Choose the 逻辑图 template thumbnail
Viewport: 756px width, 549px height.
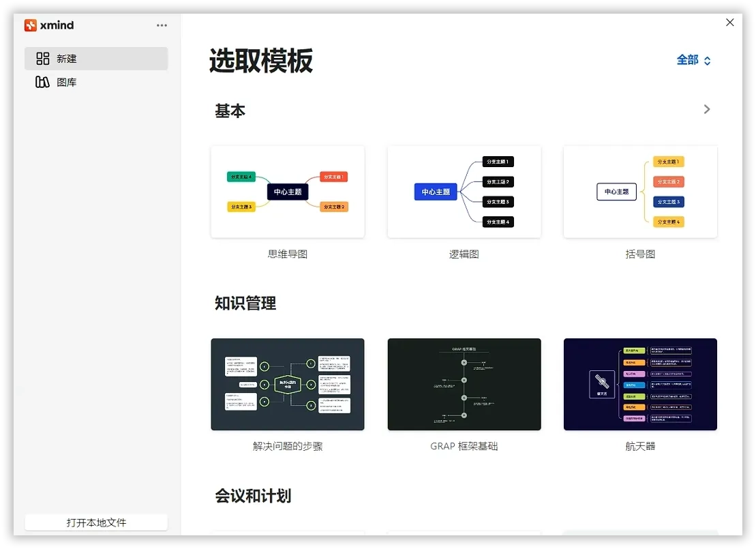click(x=464, y=192)
